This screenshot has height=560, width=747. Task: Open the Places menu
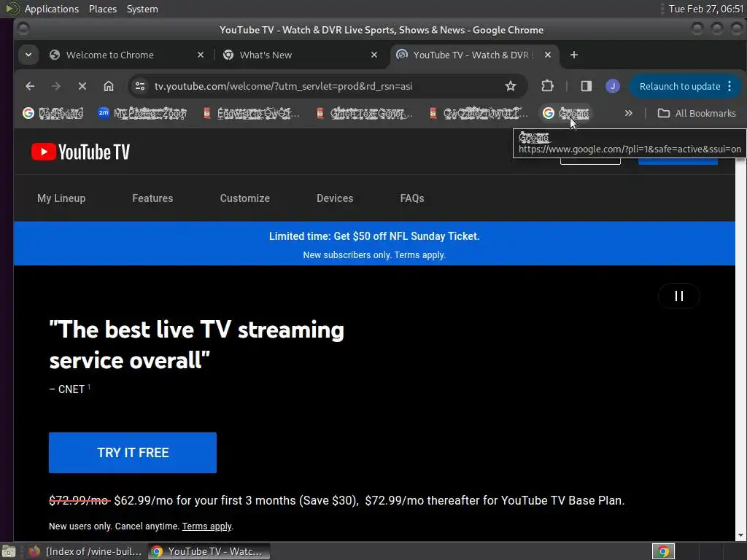click(102, 9)
